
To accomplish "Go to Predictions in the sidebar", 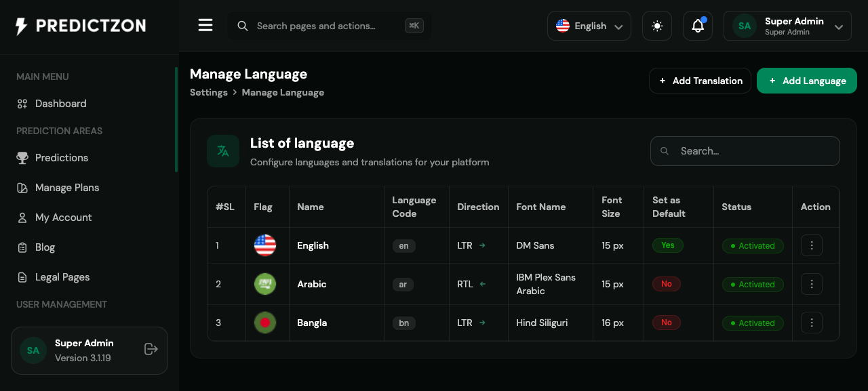I will point(62,158).
